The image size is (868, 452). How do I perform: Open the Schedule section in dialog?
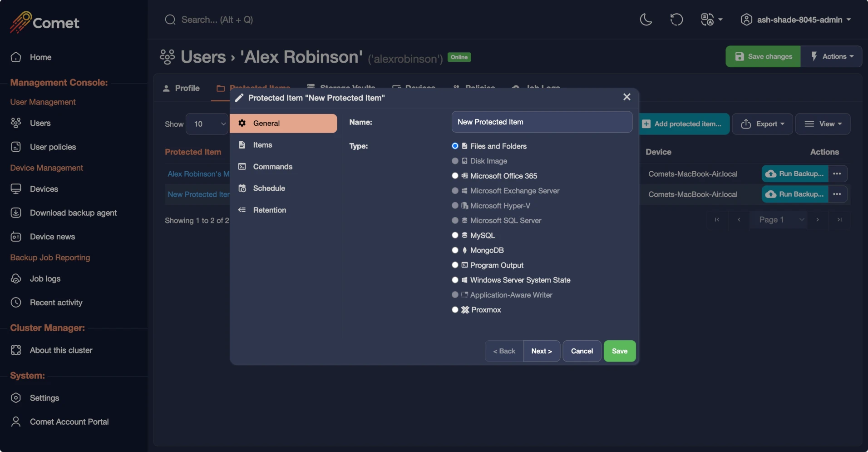tap(283, 188)
